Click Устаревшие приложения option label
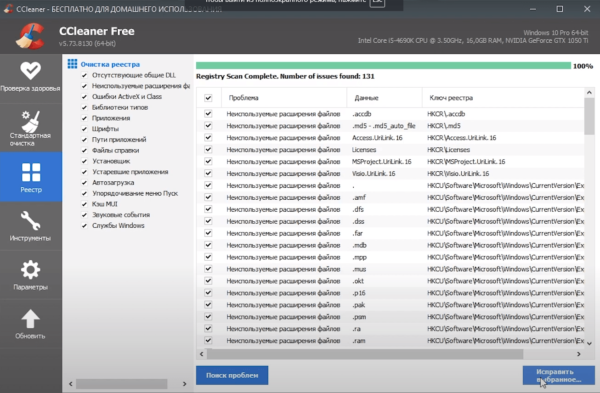Image resolution: width=600 pixels, height=393 pixels. (x=130, y=172)
